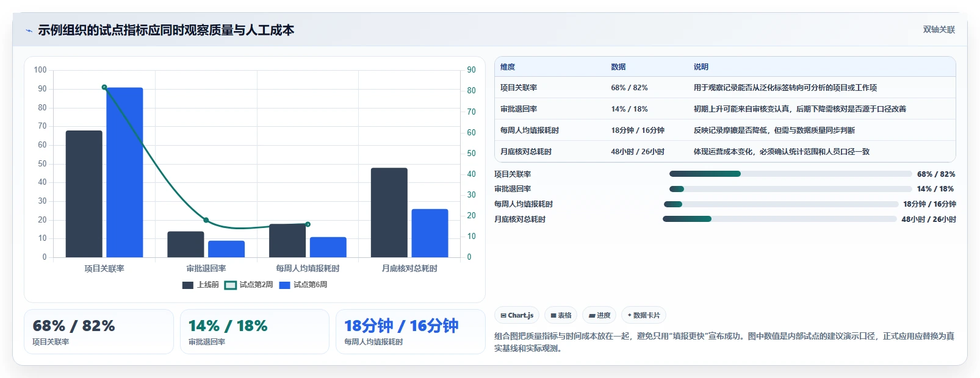The image size is (980, 378).
Task: Click the line point above 审批退回率
Action: tap(206, 220)
